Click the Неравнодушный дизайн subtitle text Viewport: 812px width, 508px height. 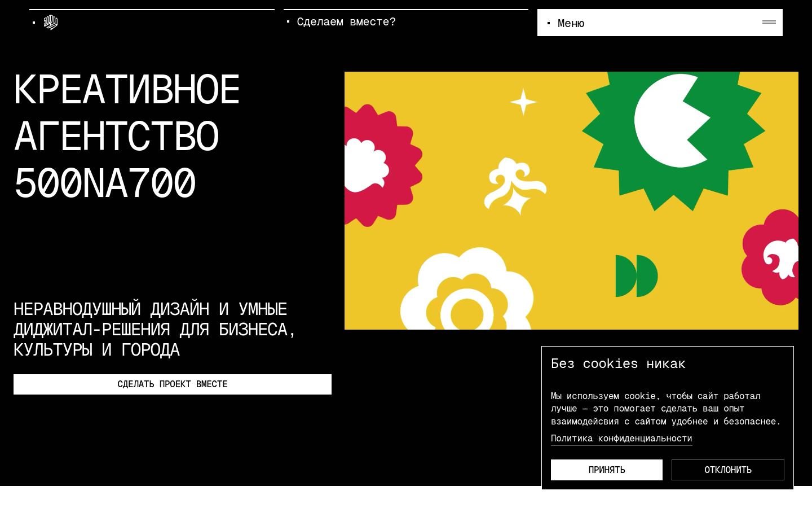coord(155,330)
